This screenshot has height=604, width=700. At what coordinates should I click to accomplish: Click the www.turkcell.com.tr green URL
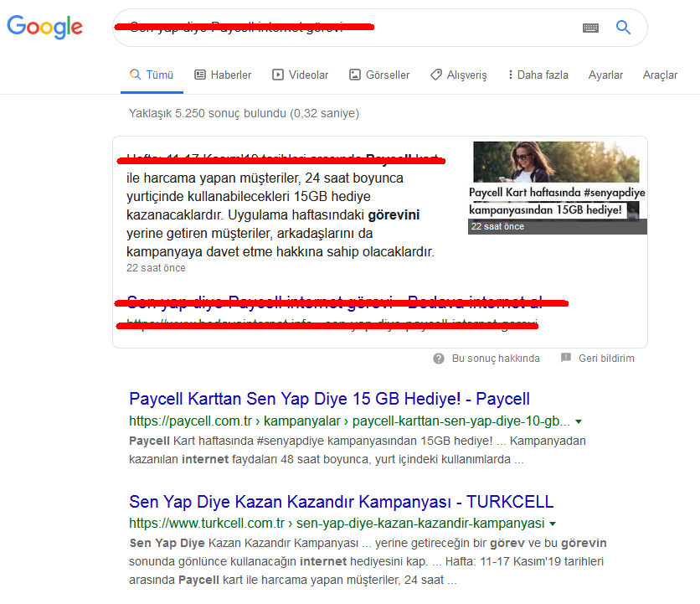pos(337,523)
